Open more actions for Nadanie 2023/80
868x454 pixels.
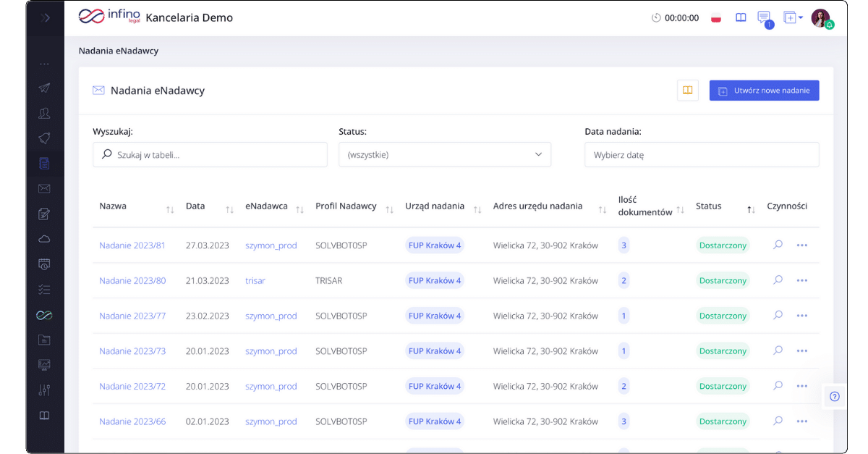tap(801, 281)
